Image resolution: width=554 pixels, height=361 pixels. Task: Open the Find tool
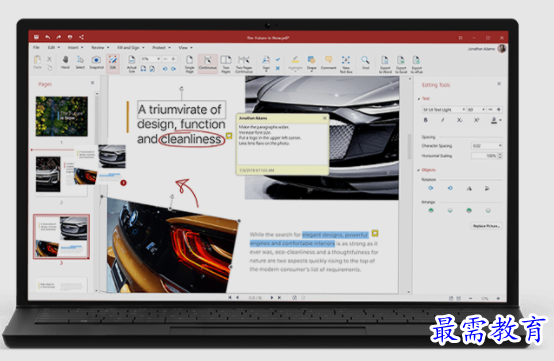point(365,63)
